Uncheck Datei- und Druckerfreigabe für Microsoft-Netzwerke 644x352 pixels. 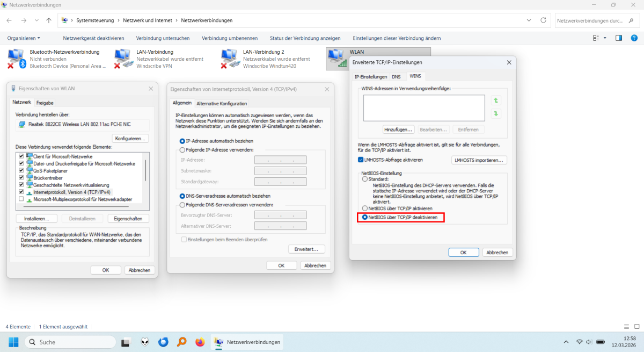coord(21,163)
